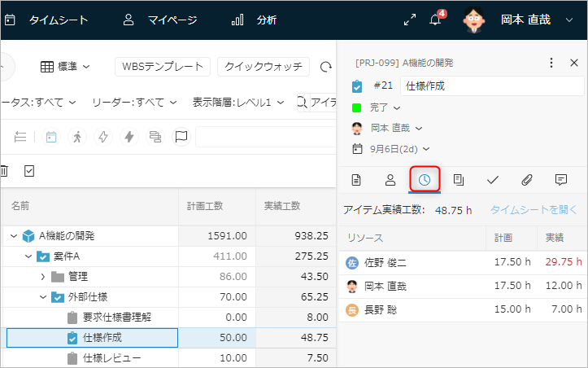588x368 pixels.
Task: Click the WBSテンプレート button
Action: [x=163, y=67]
